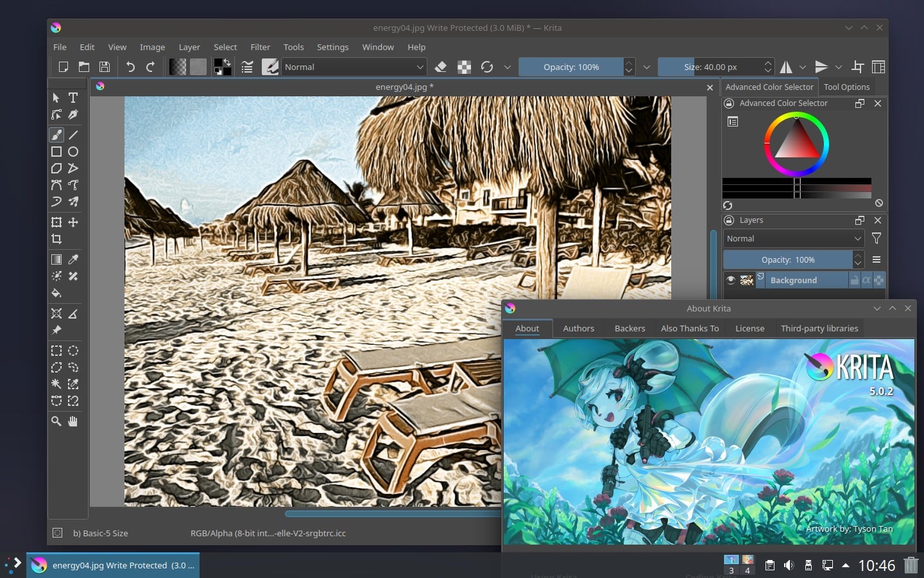Open the brush preset dropdown on the toolbar
The height and width of the screenshot is (578, 924).
pyautogui.click(x=269, y=66)
